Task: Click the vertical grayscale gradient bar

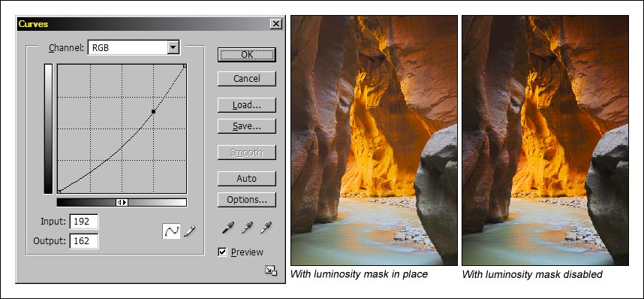Action: (49, 128)
